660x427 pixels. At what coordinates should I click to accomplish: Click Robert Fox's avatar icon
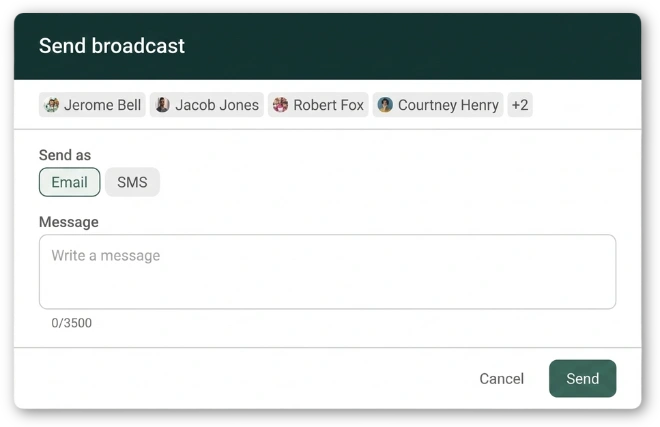(x=281, y=105)
